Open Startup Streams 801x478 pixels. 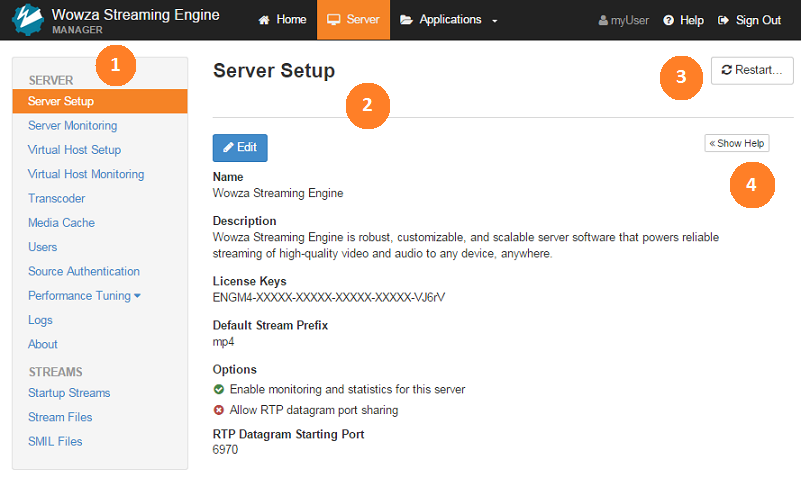click(69, 393)
